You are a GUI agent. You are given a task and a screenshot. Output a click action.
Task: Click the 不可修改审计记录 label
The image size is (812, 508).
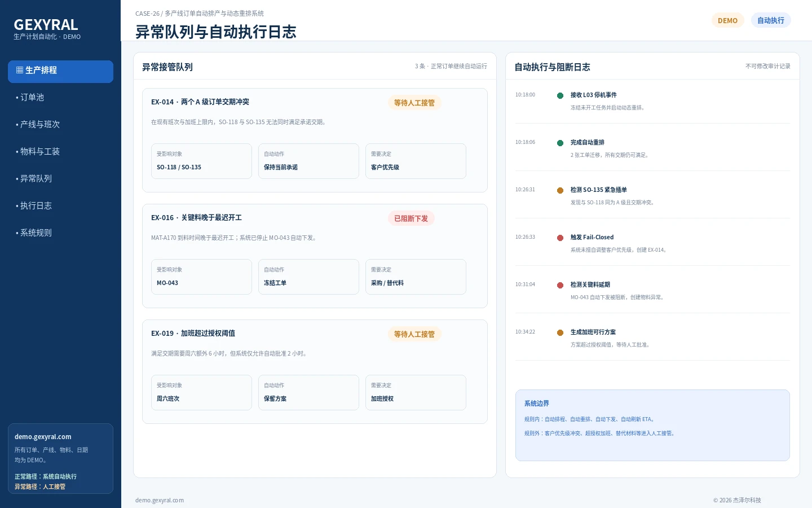click(x=768, y=66)
